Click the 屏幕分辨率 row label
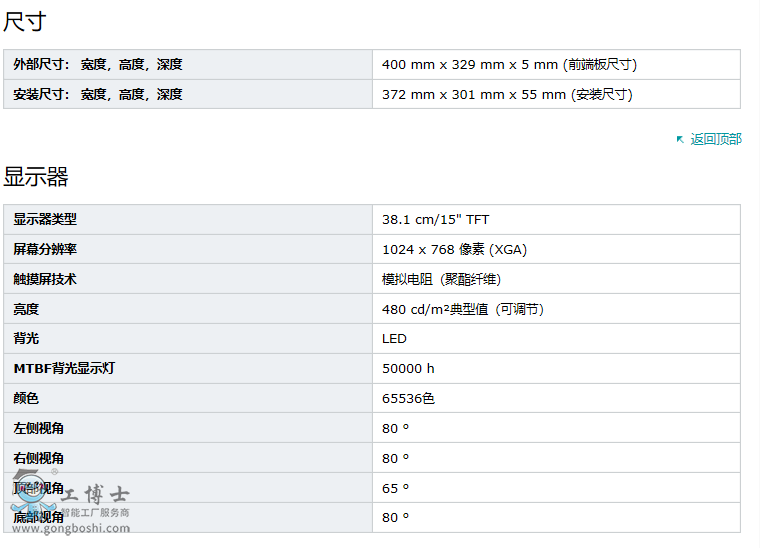This screenshot has width=760, height=548. point(45,249)
